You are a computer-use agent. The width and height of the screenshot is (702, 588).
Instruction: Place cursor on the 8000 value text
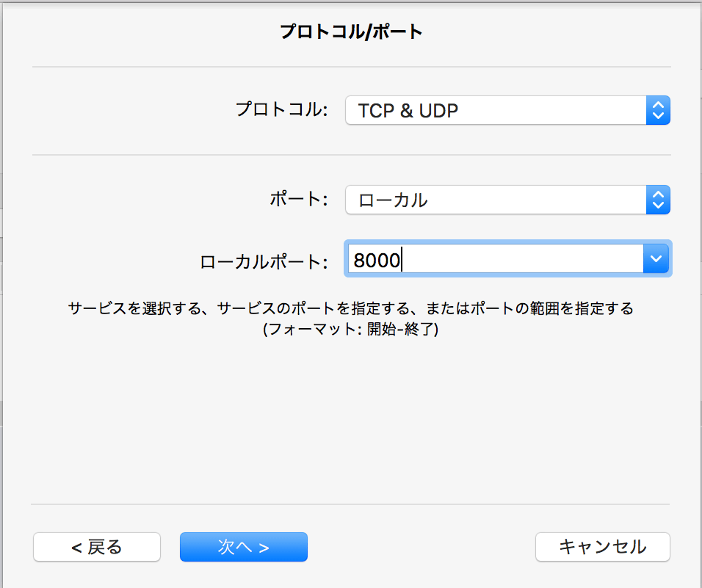click(377, 260)
